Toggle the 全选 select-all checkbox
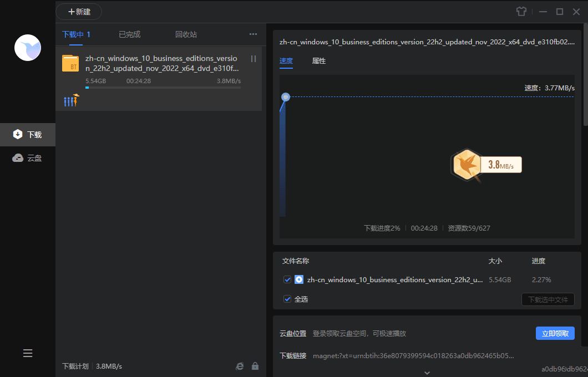 tap(287, 299)
